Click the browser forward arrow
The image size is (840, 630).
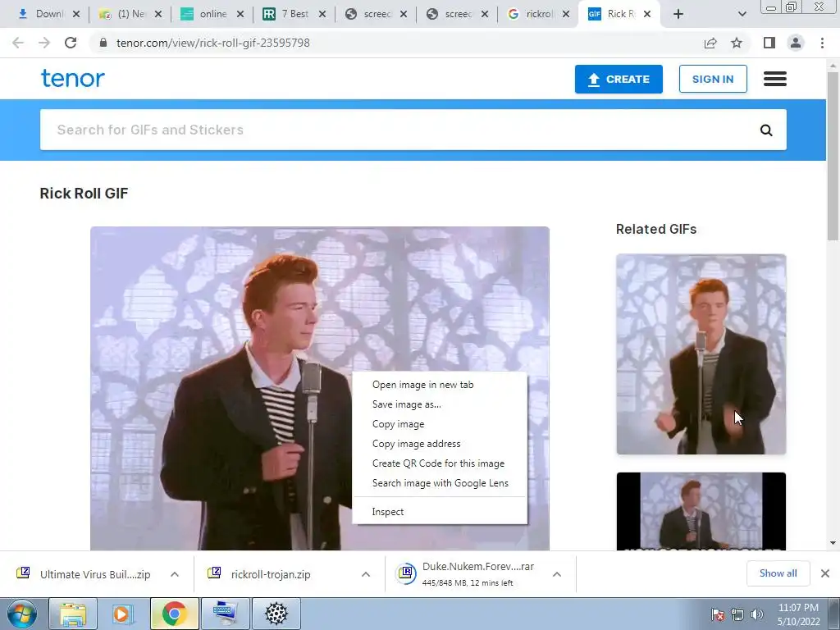44,43
